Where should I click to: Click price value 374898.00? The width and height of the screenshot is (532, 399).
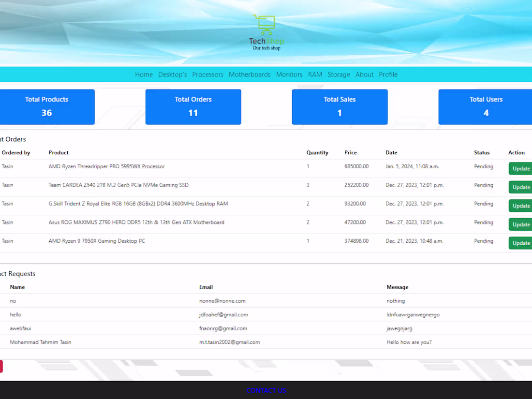click(x=356, y=241)
